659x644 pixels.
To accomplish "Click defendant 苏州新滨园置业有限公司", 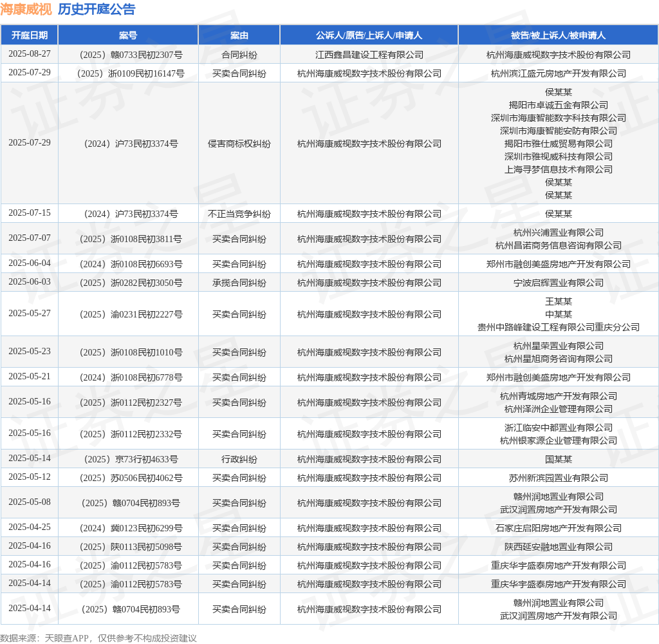I will [x=558, y=478].
